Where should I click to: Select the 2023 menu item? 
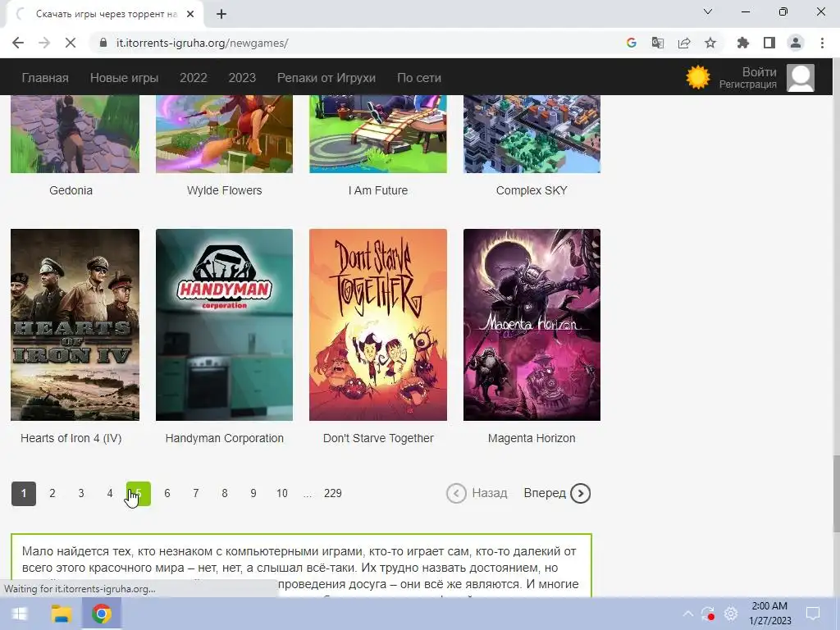coord(242,78)
